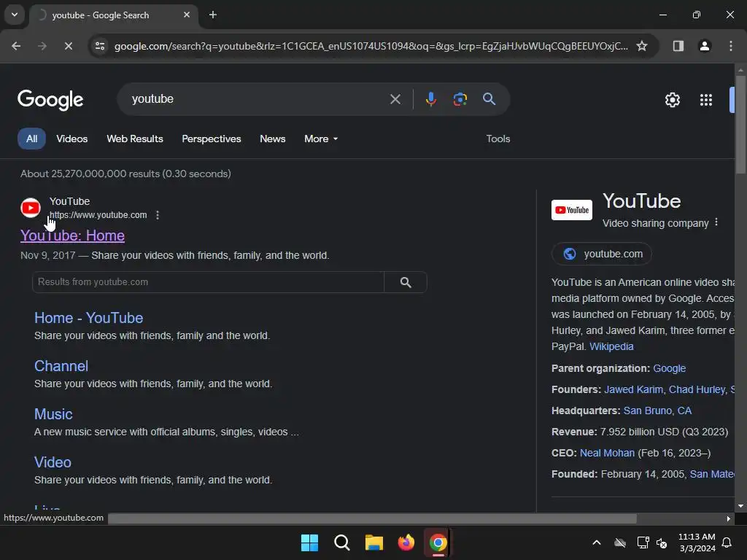
Task: Open more options for youtube.com result
Action: [x=158, y=215]
